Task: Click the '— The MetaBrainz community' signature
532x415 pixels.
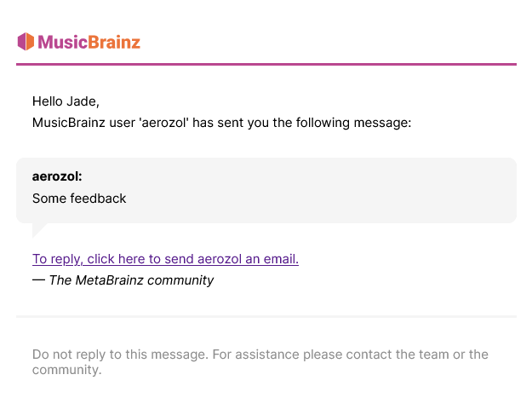Action: coord(123,280)
